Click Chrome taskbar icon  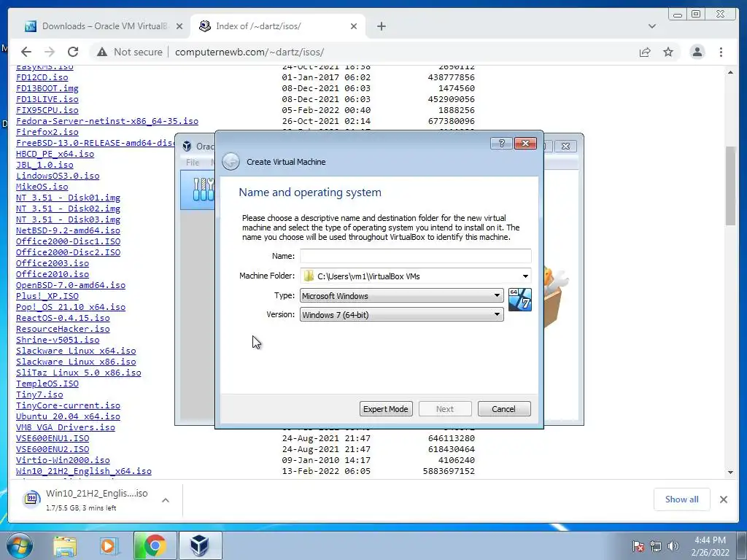click(x=155, y=545)
